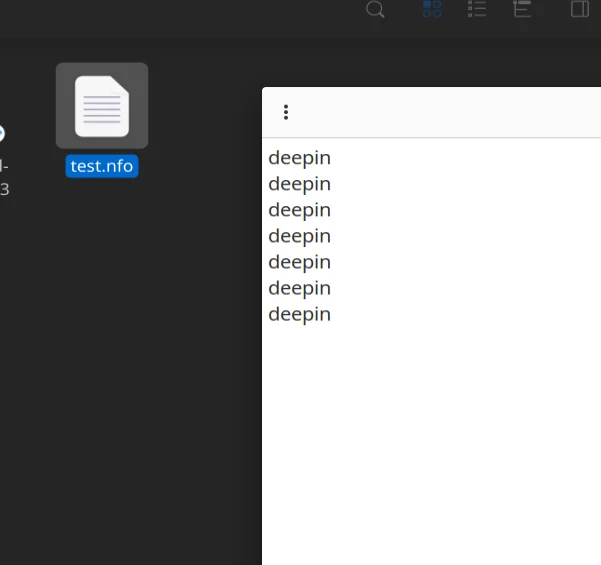Open the search magnifier in the toolbar
This screenshot has height=565, width=601.
coord(375,9)
